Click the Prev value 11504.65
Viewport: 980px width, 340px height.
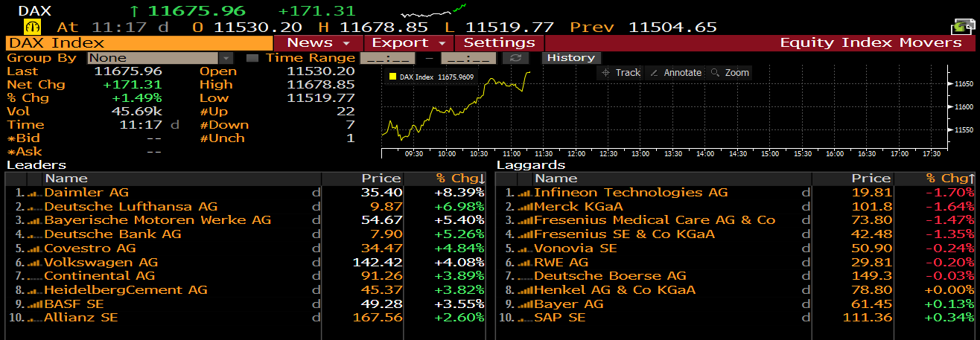click(x=673, y=28)
